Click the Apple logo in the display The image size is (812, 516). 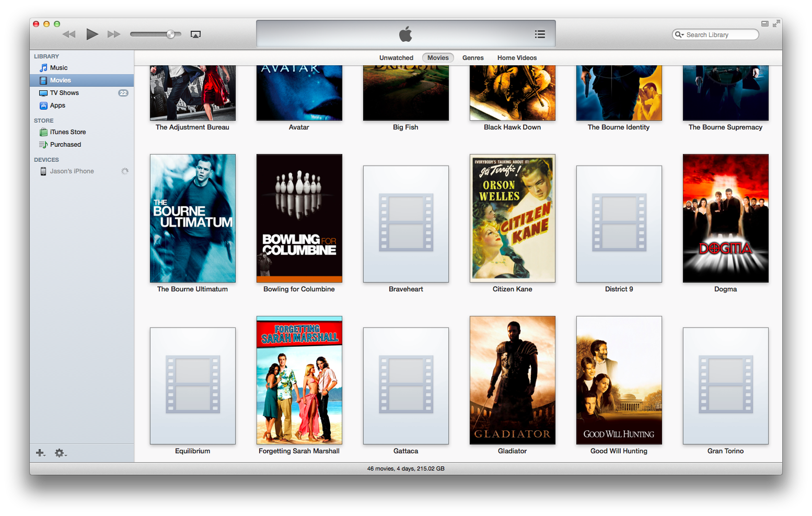point(405,34)
